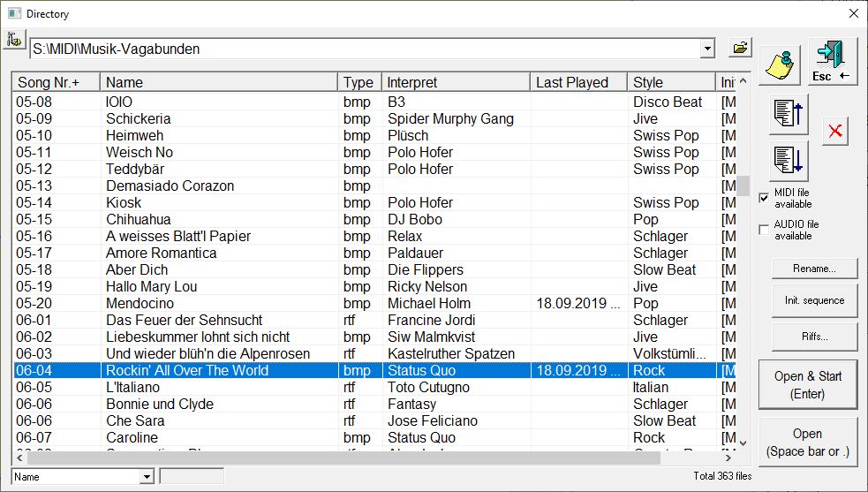Click the Riffs... button
Screen dimensions: 868x492
point(814,337)
